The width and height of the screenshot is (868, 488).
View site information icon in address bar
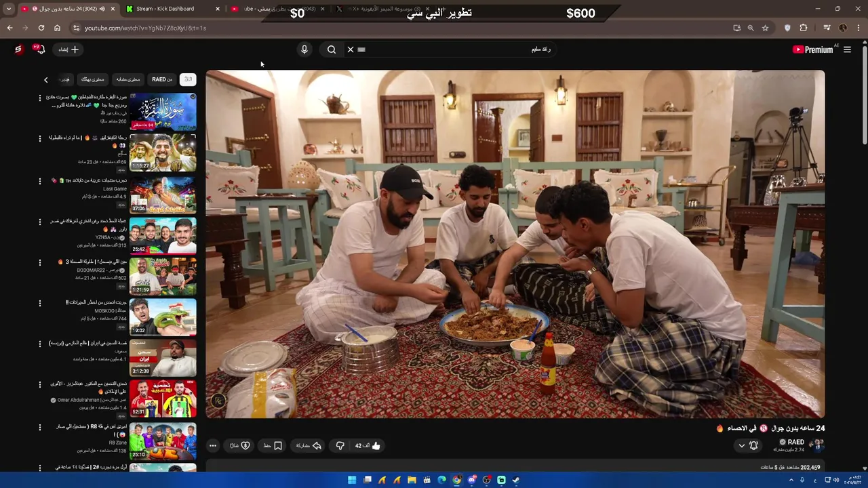pos(77,28)
